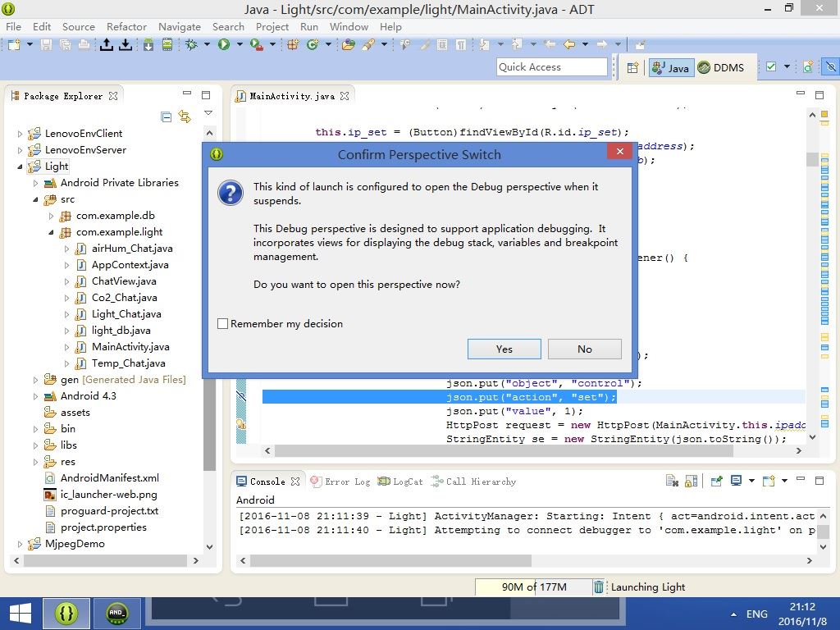Viewport: 840px width, 630px height.
Task: Expand the gen Generated Java Files folder
Action: tap(35, 380)
